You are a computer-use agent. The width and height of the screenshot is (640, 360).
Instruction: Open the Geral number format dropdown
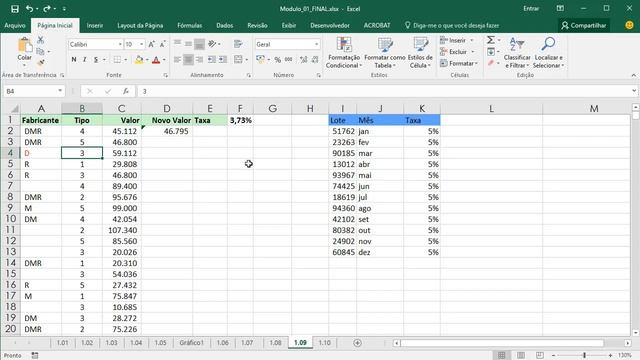point(316,44)
